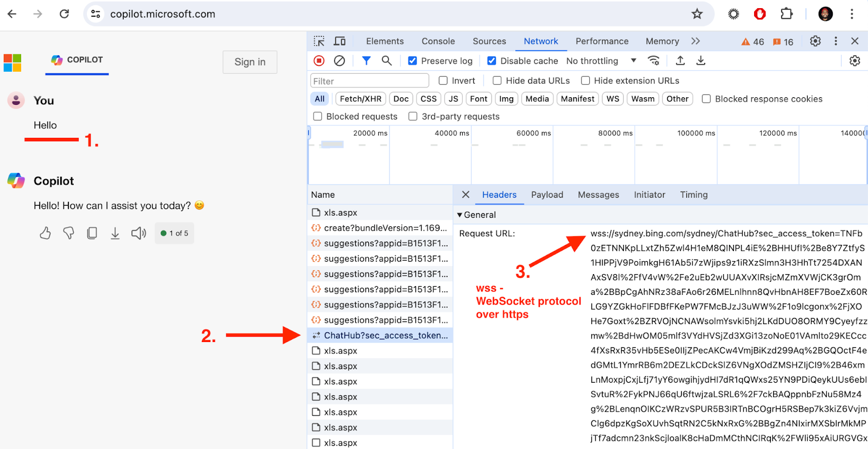Click the network Filter text field
Viewport: 868px width, 449px height.
tap(369, 81)
